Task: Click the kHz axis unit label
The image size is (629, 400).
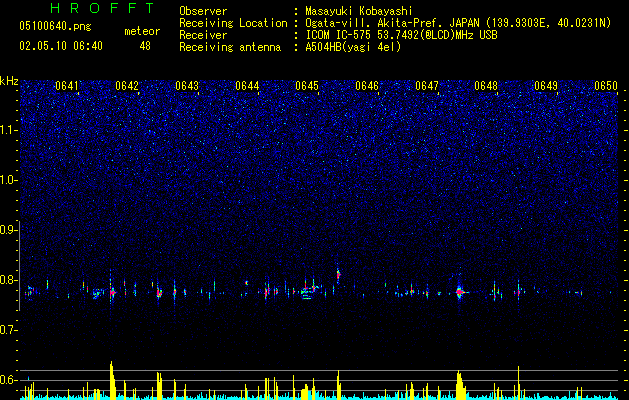Action: [x=9, y=81]
